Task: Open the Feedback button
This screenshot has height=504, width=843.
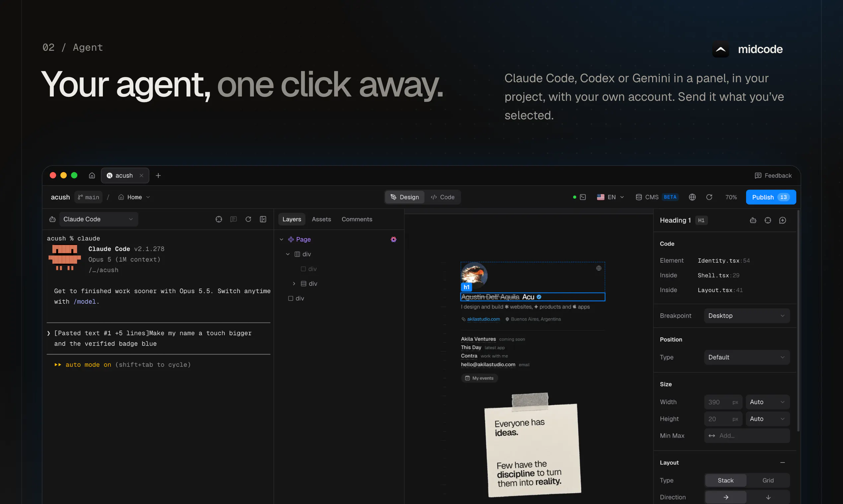Action: click(773, 176)
